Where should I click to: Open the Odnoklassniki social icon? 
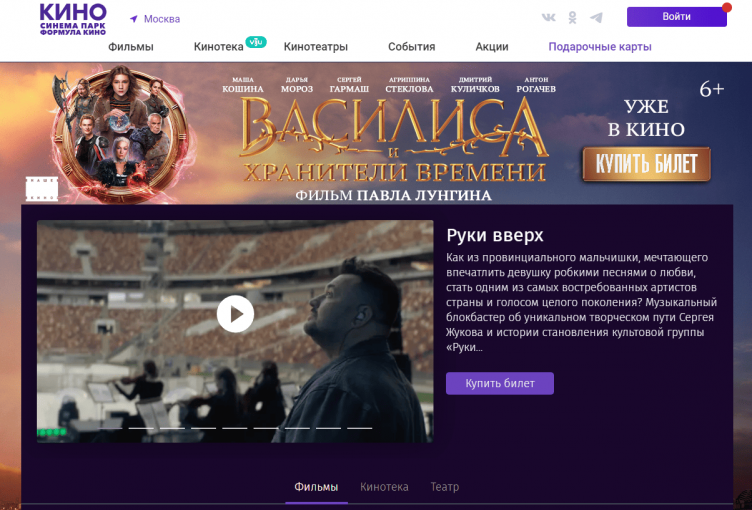coord(572,18)
